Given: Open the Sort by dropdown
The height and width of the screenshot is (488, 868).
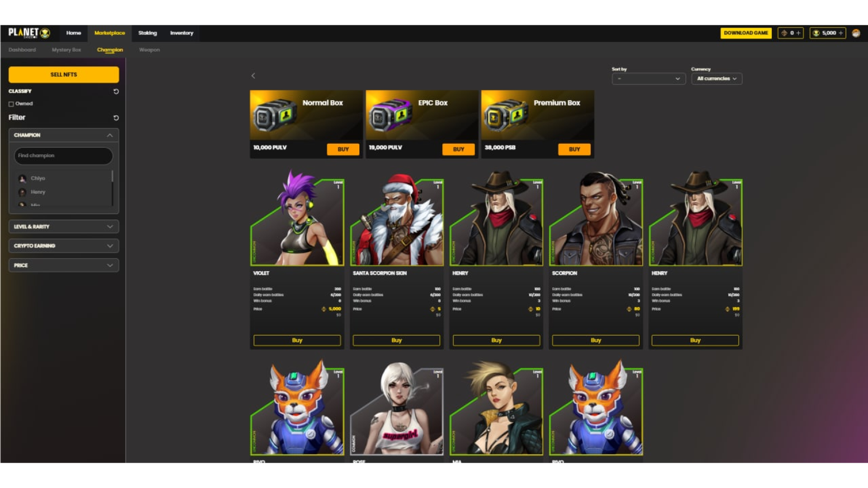Looking at the screenshot, I should (x=648, y=79).
